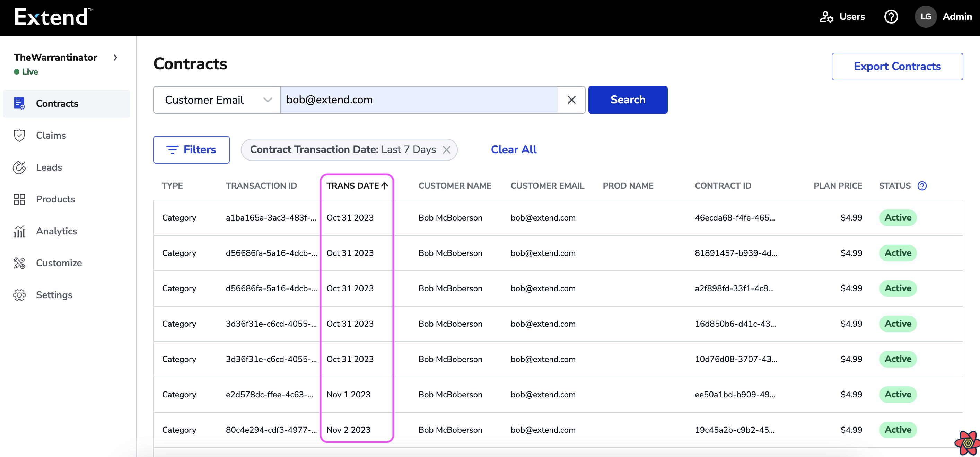Click the Status column help icon
Image resolution: width=980 pixels, height=457 pixels.
(922, 186)
